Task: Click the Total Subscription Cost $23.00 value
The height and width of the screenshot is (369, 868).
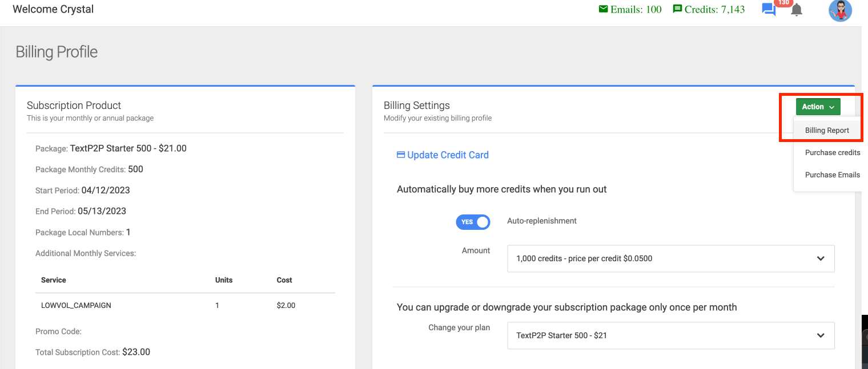Action: point(136,352)
